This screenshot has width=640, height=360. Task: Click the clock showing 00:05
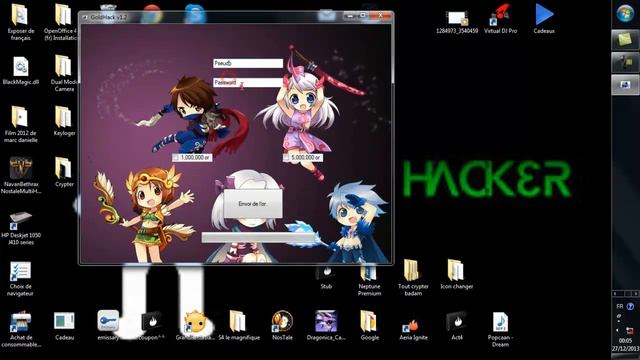tap(625, 340)
